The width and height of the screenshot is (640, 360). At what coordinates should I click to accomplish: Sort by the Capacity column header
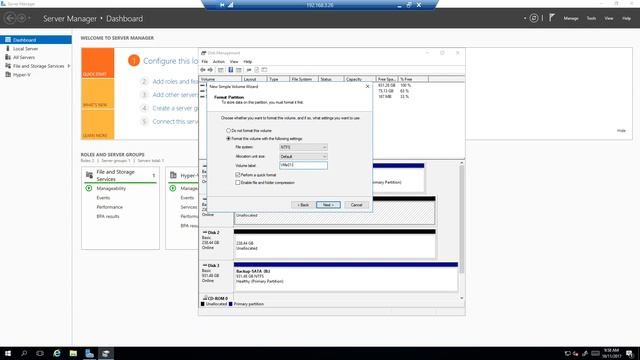coord(360,79)
